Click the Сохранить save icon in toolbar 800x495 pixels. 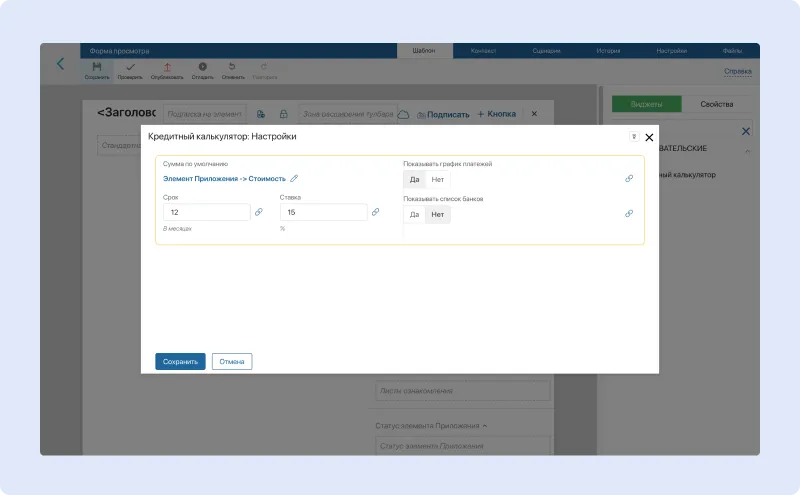[x=97, y=67]
